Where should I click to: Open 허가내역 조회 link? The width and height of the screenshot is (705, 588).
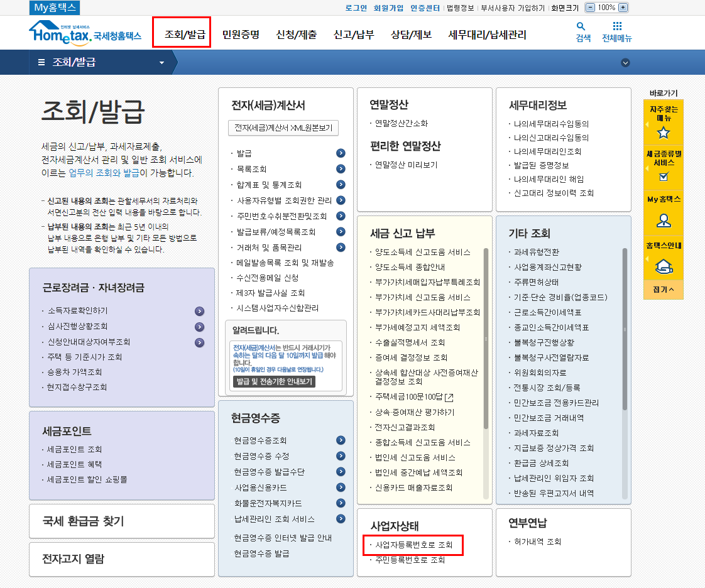point(538,542)
